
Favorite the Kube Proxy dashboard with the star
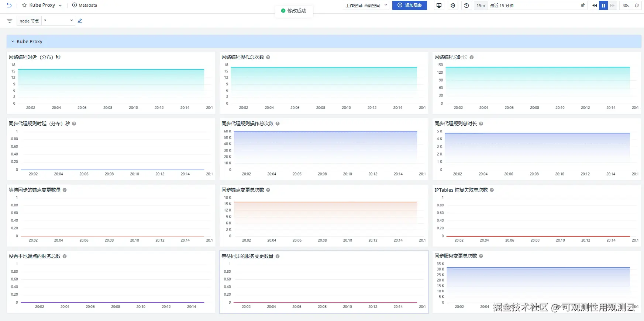coord(24,5)
